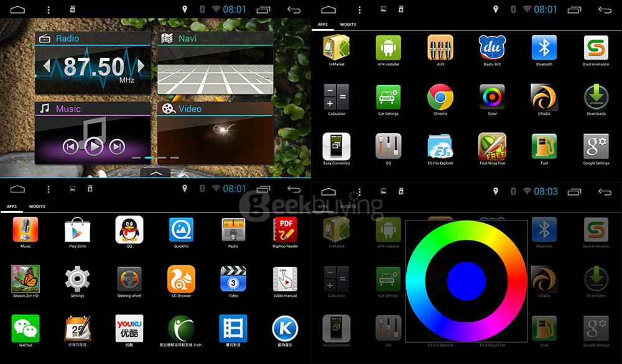Tap Wi-Fi icon on the 08:03 status bar
Image resolution: width=622 pixels, height=364 pixels.
(x=527, y=191)
